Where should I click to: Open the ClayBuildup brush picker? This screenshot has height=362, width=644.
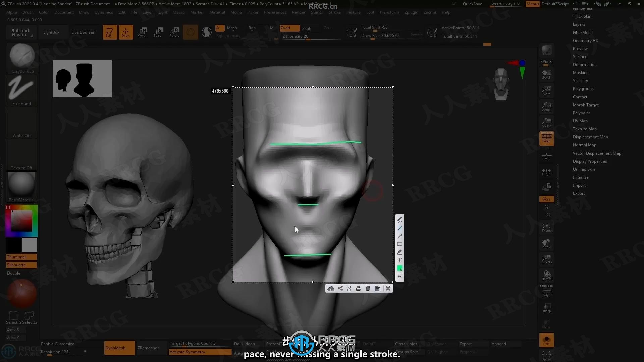pos(22,58)
